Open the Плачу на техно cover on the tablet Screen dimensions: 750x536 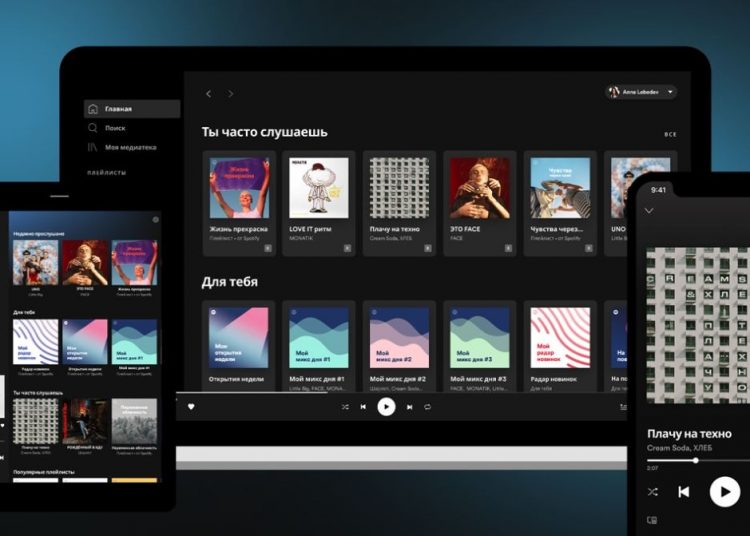36,421
